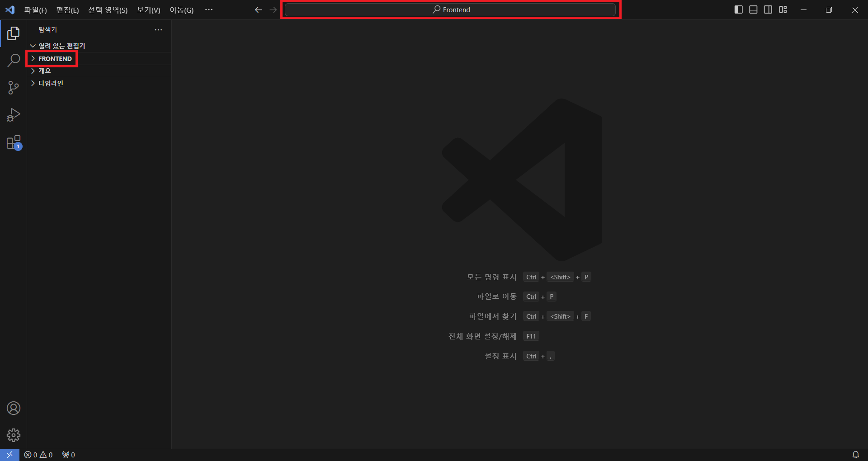Click the Frontend command center search box

coord(450,9)
